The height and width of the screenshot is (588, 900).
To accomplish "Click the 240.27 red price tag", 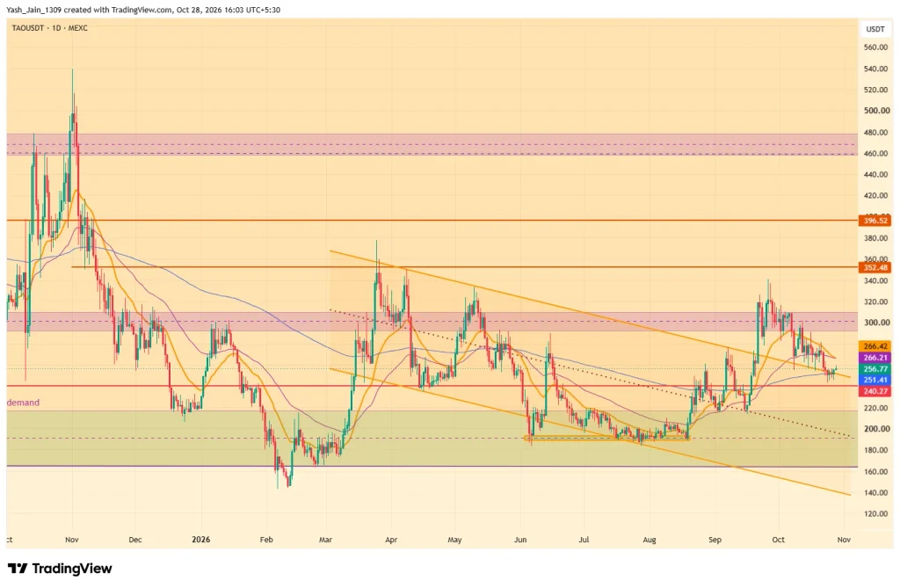I will 875,392.
